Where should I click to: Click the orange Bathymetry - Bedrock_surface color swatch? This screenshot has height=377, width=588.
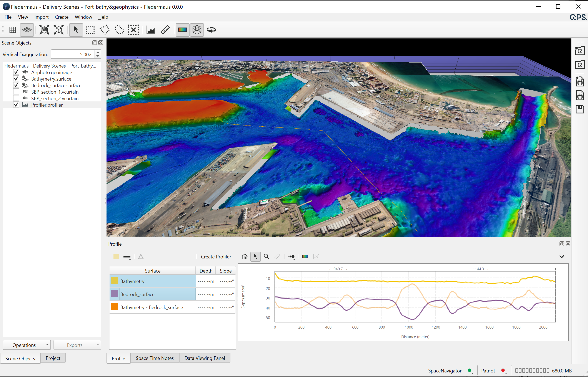(114, 307)
